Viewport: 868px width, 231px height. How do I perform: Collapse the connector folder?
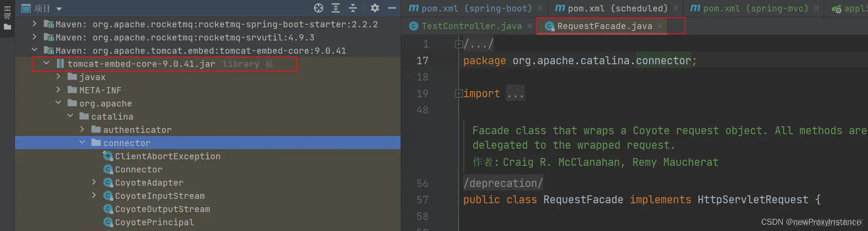pyautogui.click(x=82, y=143)
